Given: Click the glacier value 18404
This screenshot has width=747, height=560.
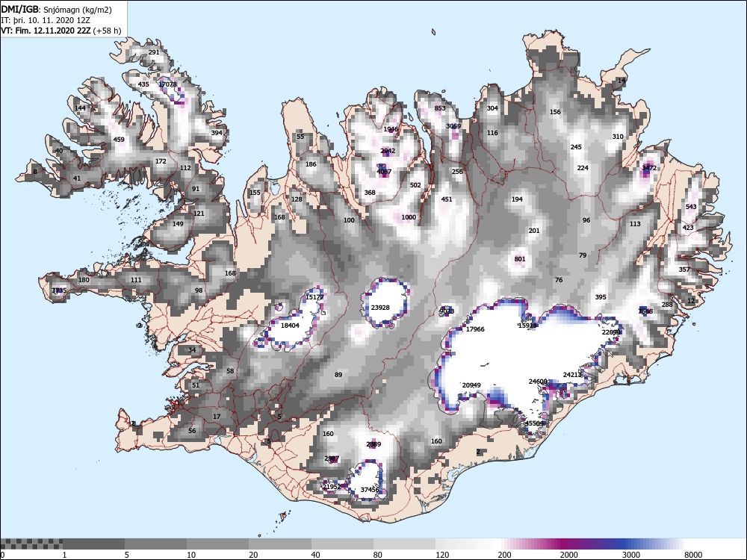Looking at the screenshot, I should click(290, 326).
